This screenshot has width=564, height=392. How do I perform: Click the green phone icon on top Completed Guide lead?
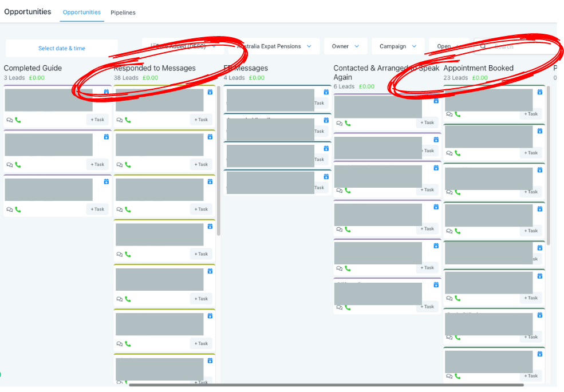(x=17, y=120)
